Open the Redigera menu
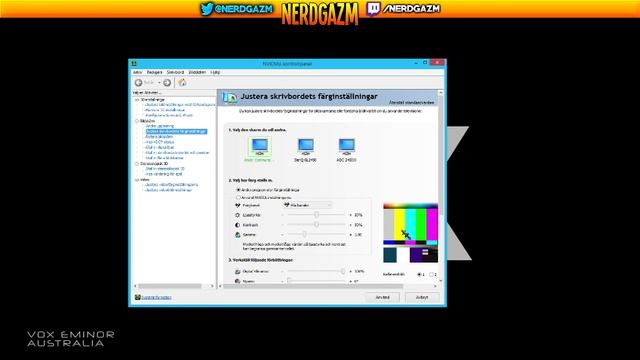Viewport: 640px width, 360px height. coord(154,72)
